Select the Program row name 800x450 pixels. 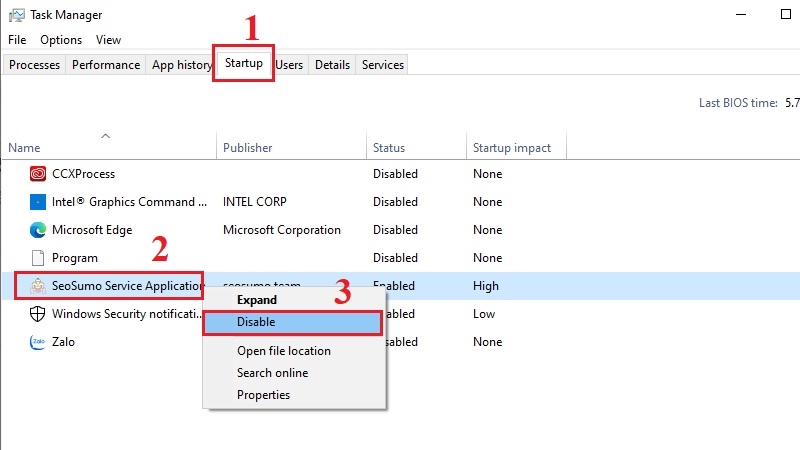[x=74, y=258]
